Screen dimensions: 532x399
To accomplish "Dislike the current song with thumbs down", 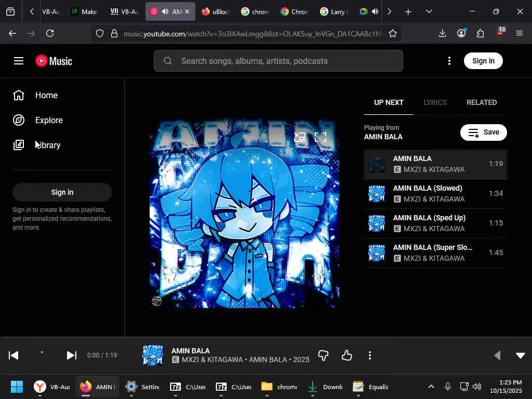I will pyautogui.click(x=323, y=355).
